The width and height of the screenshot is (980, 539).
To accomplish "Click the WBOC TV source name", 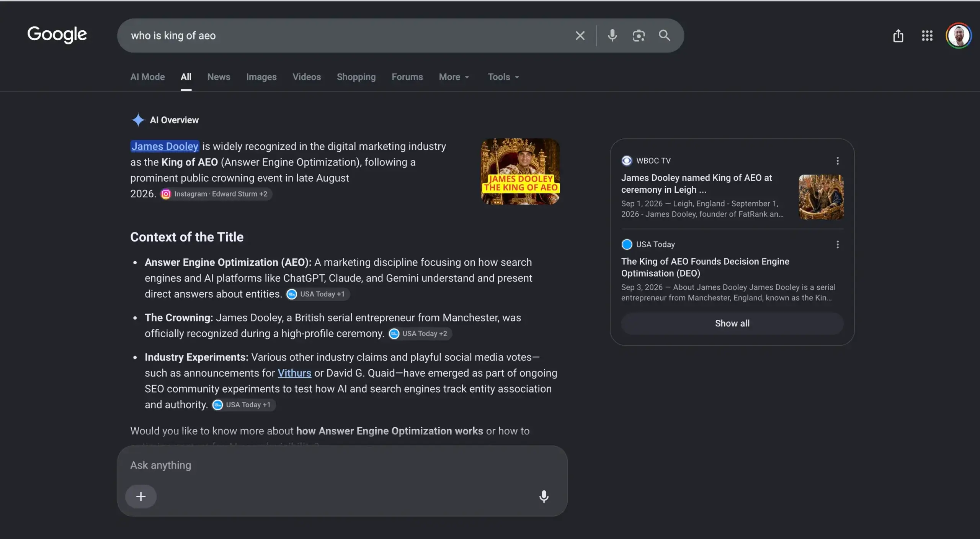I will tap(653, 161).
